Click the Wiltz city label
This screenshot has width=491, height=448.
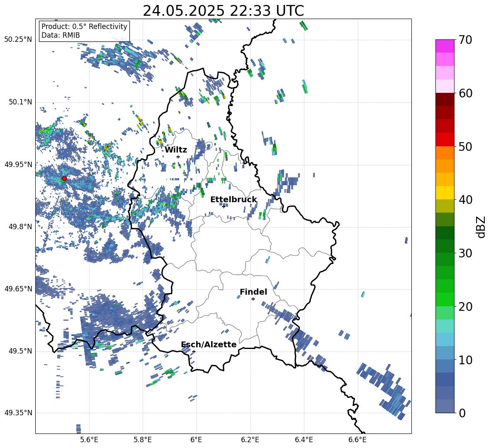[x=176, y=150]
